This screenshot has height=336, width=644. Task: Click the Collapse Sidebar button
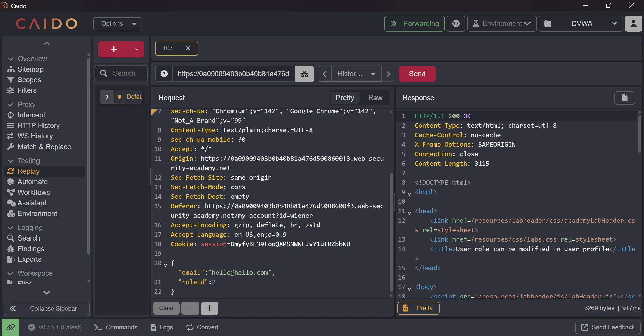click(47, 308)
